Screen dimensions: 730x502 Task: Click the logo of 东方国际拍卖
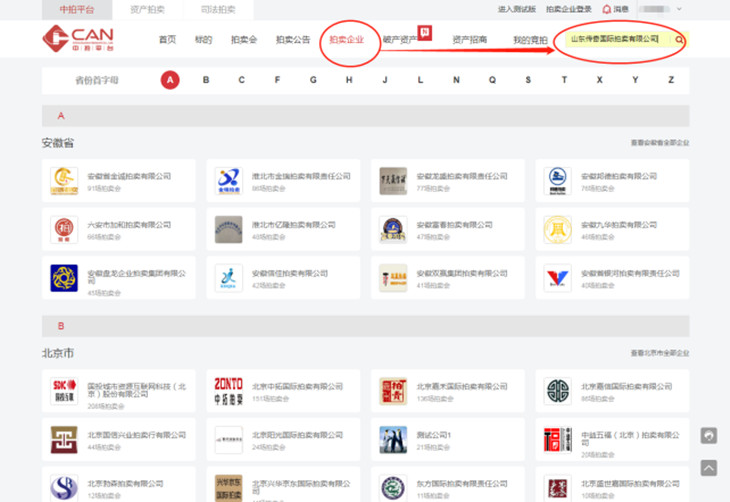[393, 488]
